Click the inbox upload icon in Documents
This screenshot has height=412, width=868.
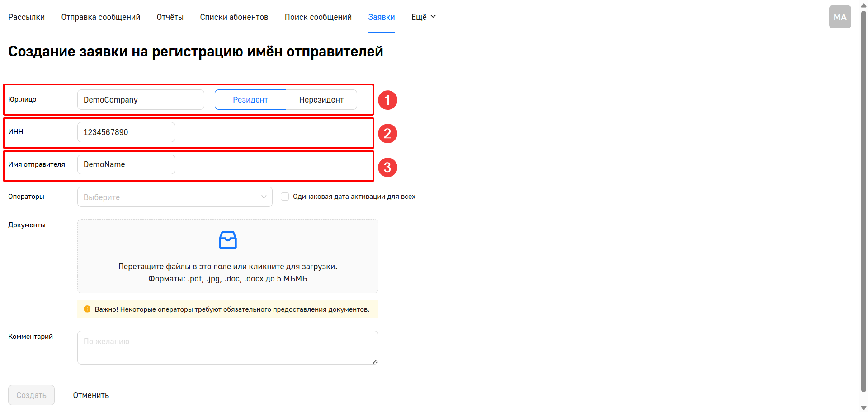click(x=227, y=240)
